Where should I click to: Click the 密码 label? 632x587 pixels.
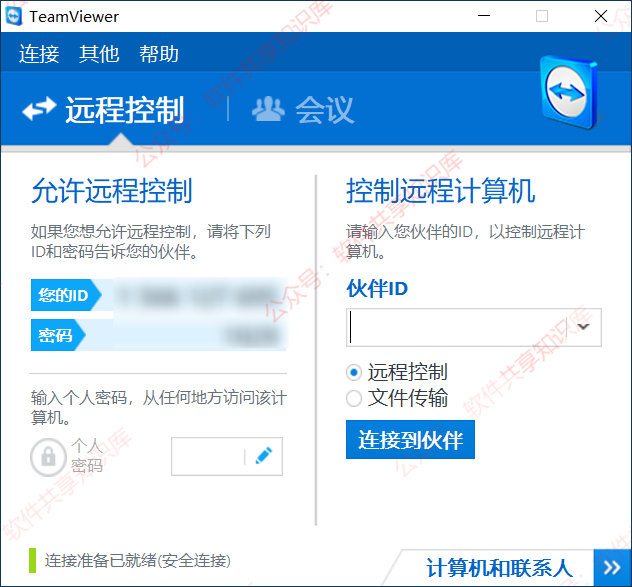(x=55, y=335)
